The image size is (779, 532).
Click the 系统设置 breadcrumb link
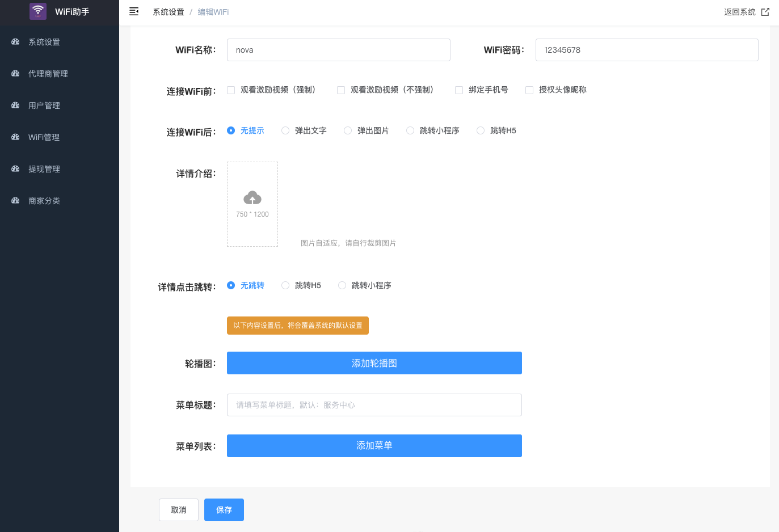click(x=169, y=12)
